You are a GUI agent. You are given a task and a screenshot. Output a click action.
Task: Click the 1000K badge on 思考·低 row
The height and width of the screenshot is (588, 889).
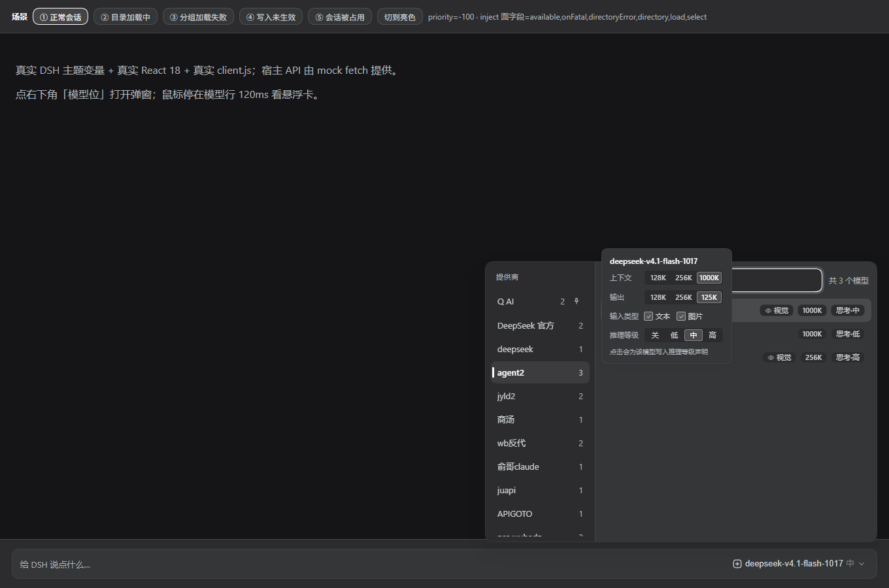click(x=813, y=334)
